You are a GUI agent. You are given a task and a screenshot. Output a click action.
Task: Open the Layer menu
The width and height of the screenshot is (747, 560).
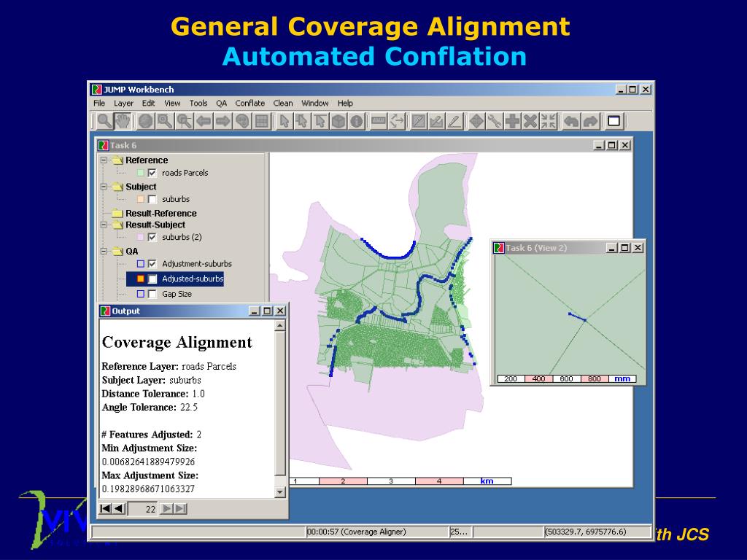123,103
